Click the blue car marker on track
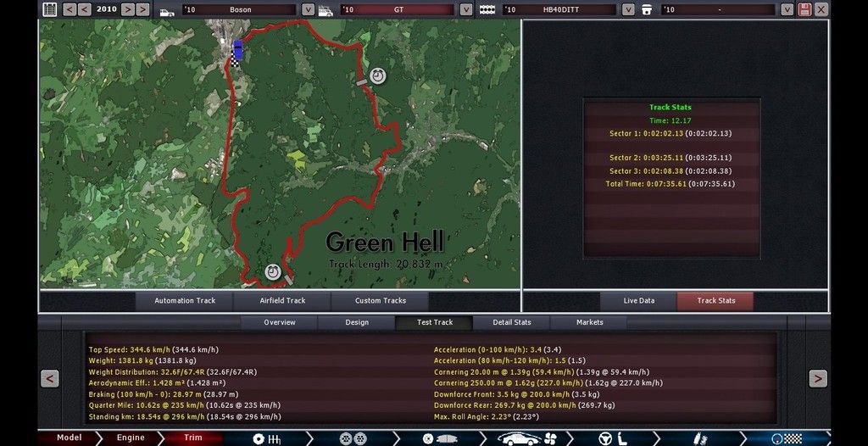The height and width of the screenshot is (446, 868). click(x=238, y=49)
